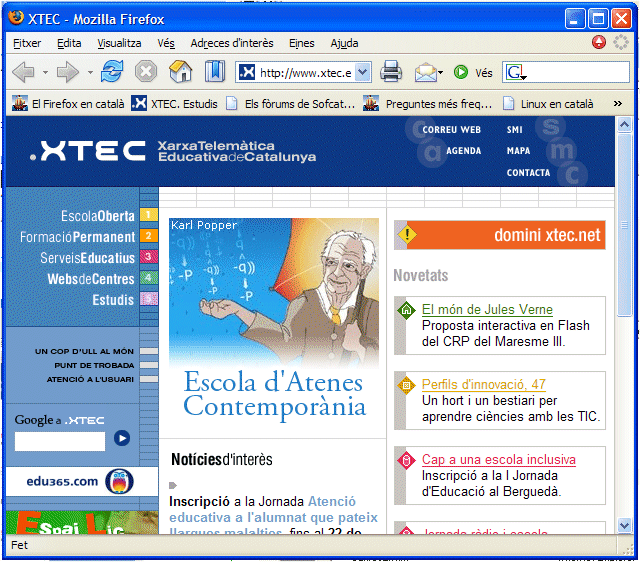
Task: Open the Eines menu
Action: [x=302, y=43]
